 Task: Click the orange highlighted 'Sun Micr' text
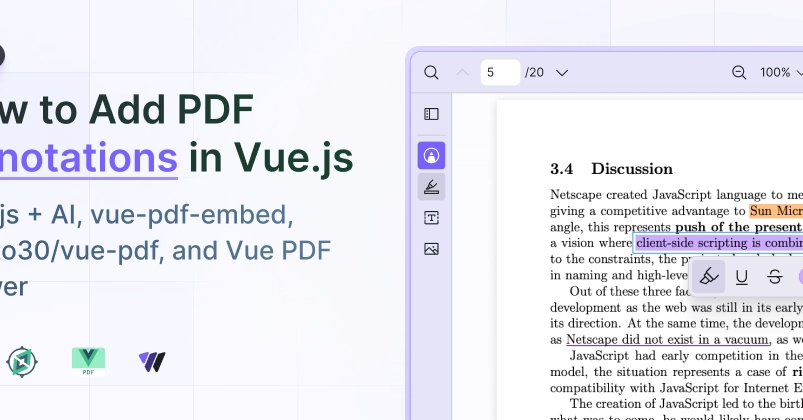pos(776,211)
